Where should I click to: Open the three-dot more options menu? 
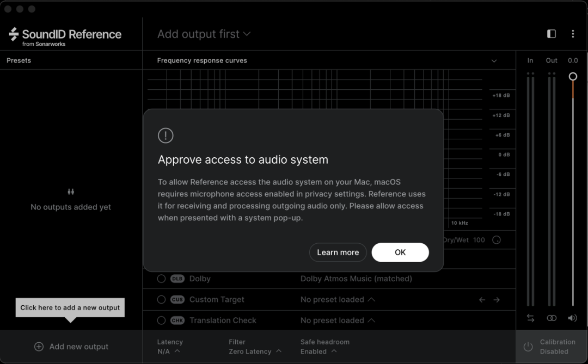(x=573, y=34)
